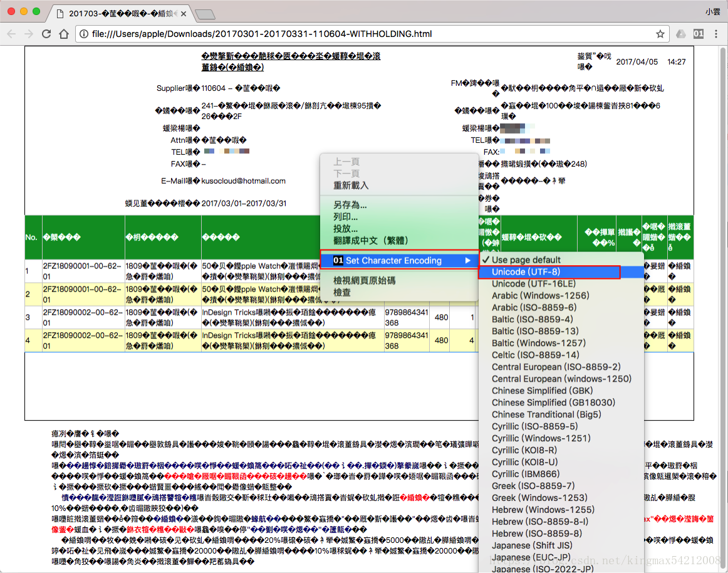Select Arabic (Windows-1256) encoding
This screenshot has width=728, height=573.
click(x=561, y=295)
